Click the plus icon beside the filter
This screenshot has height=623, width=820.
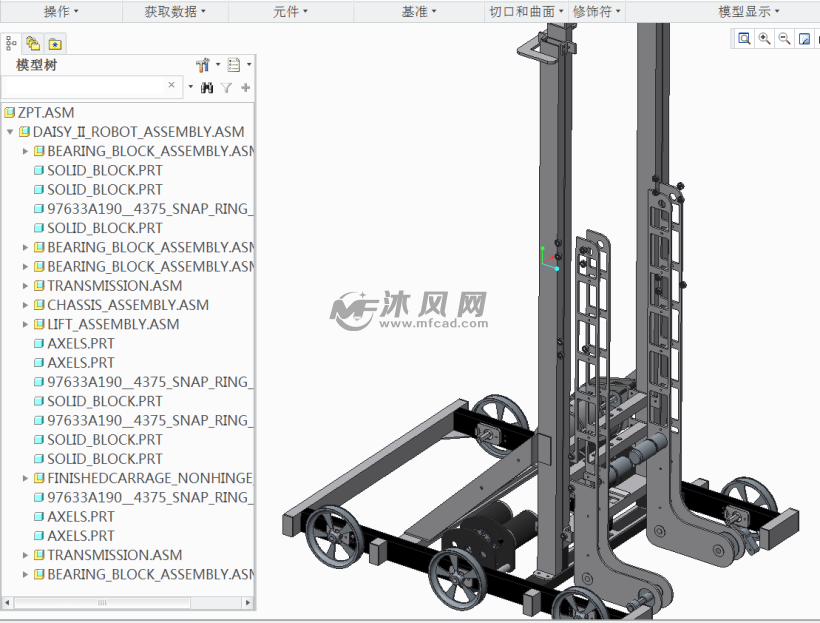pyautogui.click(x=245, y=86)
